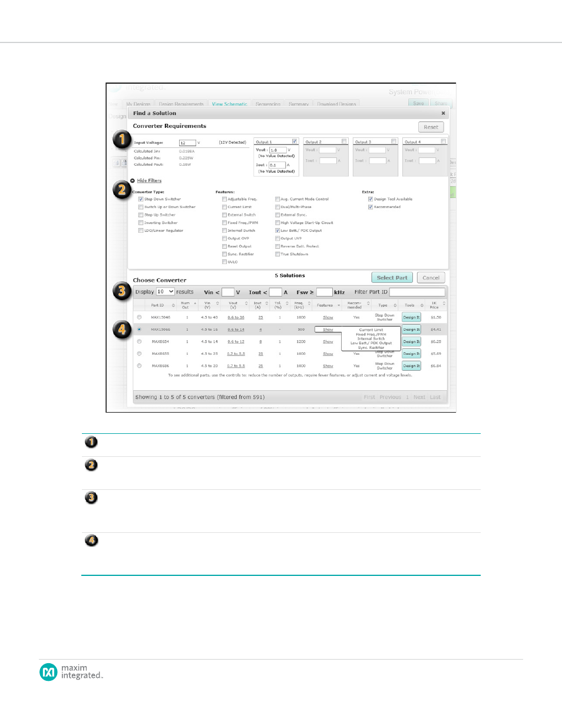Viewport: 562px width, 728px height.
Task: Click the Reset button
Action: tap(431, 127)
